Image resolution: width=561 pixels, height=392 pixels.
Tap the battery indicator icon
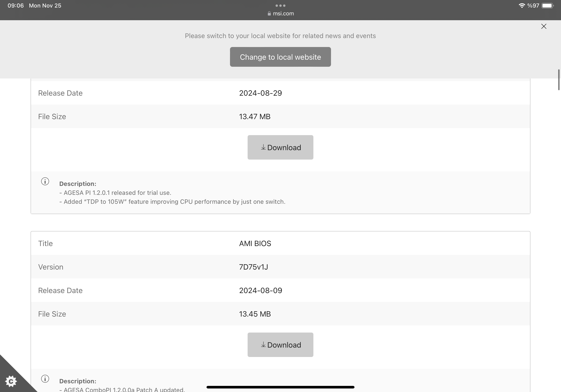pos(548,5)
